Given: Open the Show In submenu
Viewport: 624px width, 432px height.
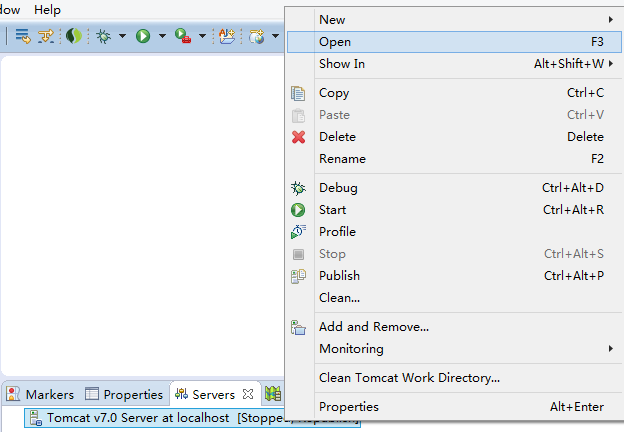Looking at the screenshot, I should click(454, 64).
